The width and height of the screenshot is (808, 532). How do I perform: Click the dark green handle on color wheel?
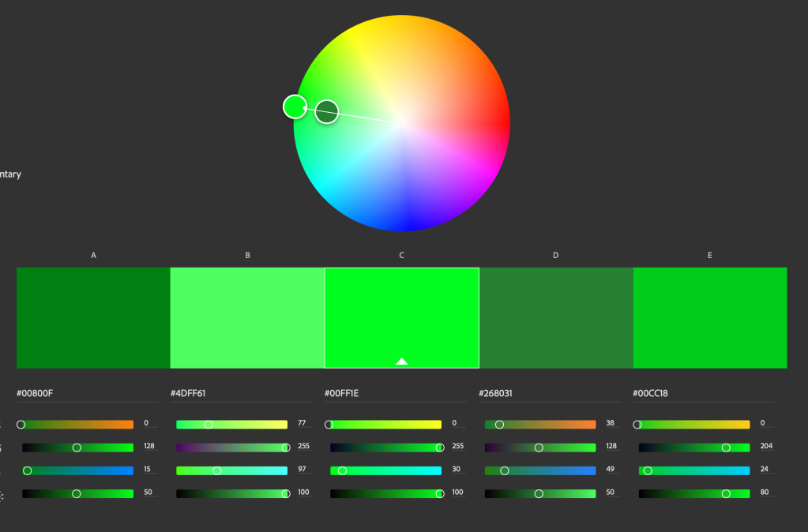pos(327,112)
